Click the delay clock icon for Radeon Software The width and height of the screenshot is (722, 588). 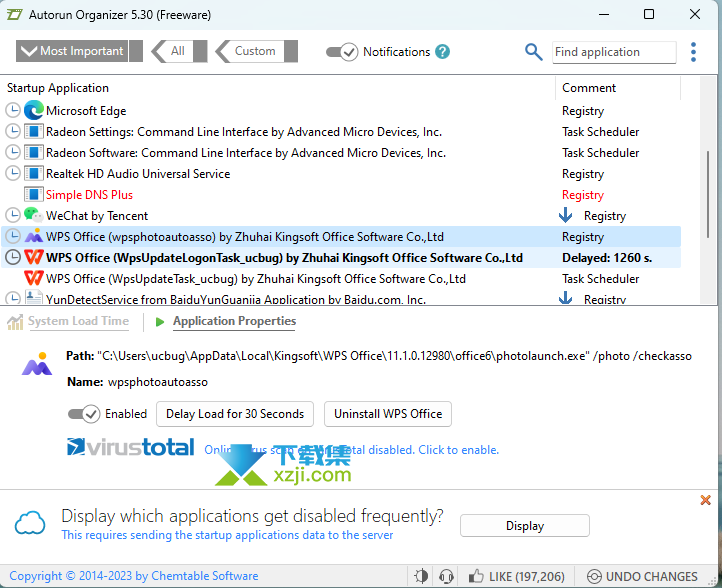coord(13,152)
